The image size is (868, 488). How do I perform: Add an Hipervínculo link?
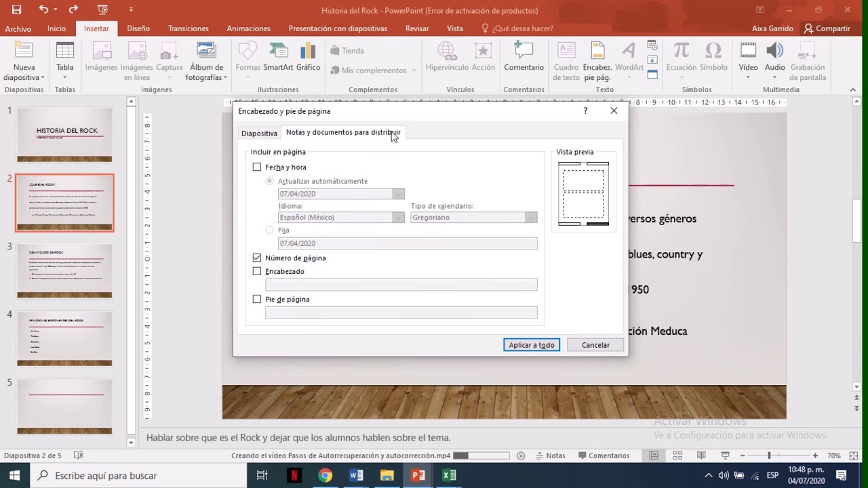[x=447, y=57]
